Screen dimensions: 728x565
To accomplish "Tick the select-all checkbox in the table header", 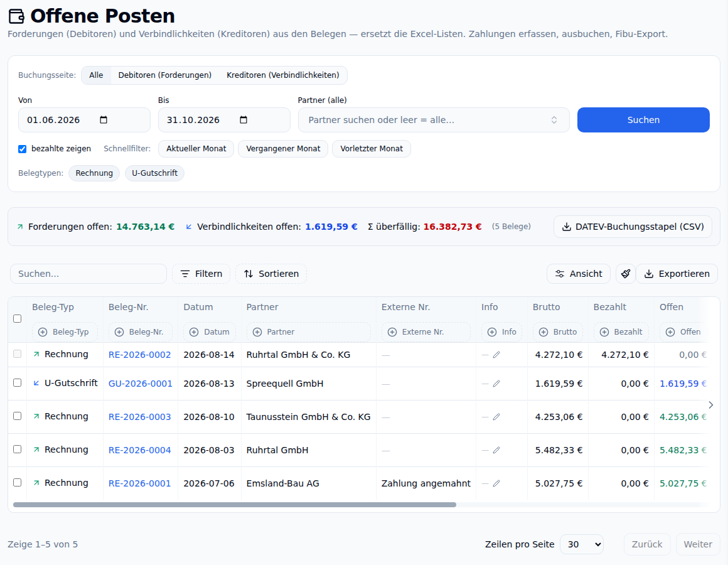I will tap(17, 318).
